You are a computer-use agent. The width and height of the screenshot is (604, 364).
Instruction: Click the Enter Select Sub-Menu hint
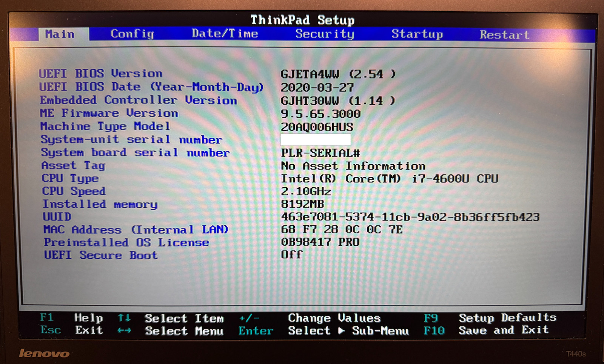click(324, 331)
